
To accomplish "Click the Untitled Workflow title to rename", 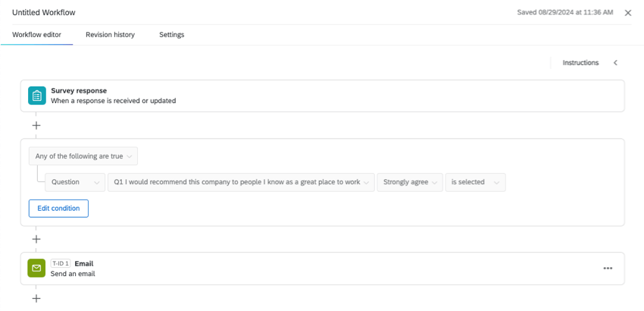I will pos(44,13).
